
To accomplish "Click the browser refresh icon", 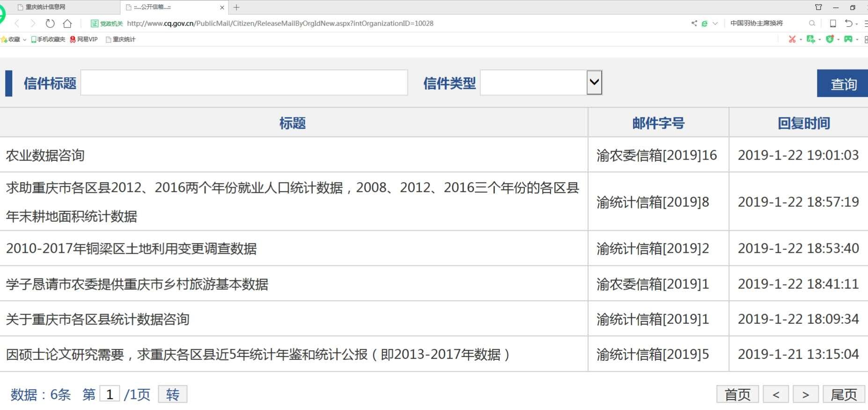I will [50, 23].
